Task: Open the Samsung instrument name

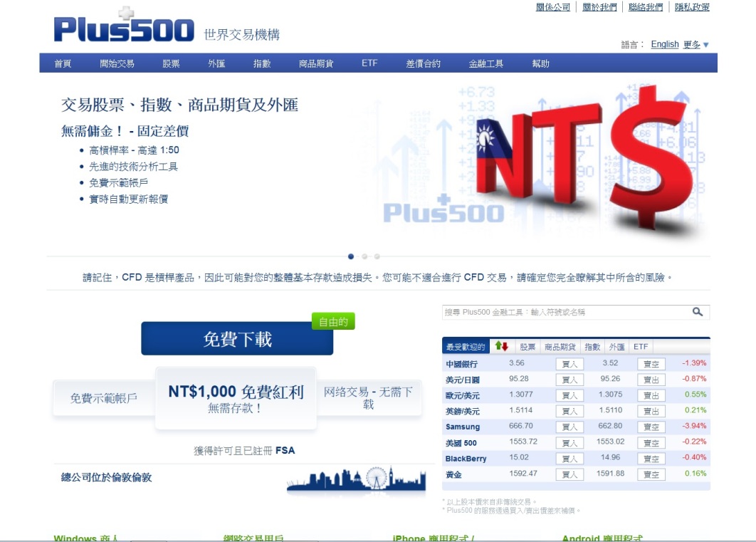Action: 463,427
